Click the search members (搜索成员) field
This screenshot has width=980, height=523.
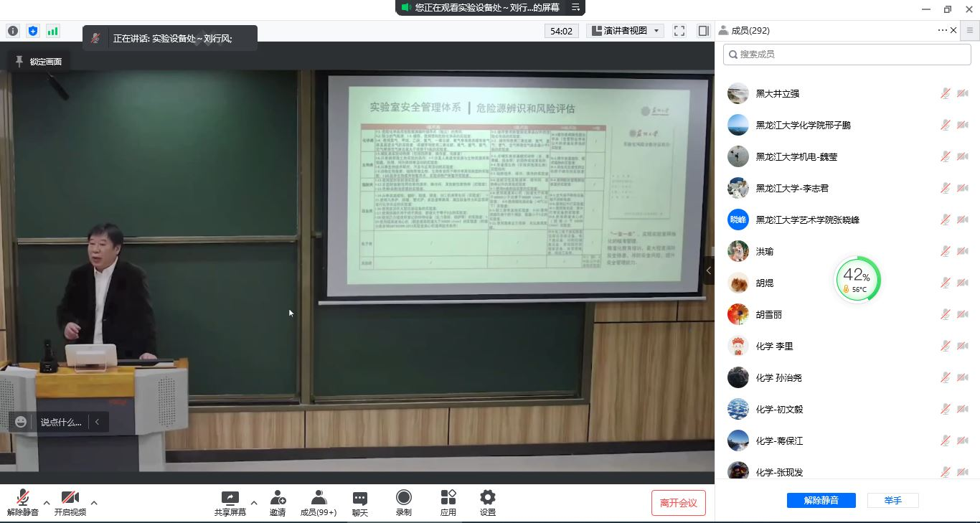[847, 55]
